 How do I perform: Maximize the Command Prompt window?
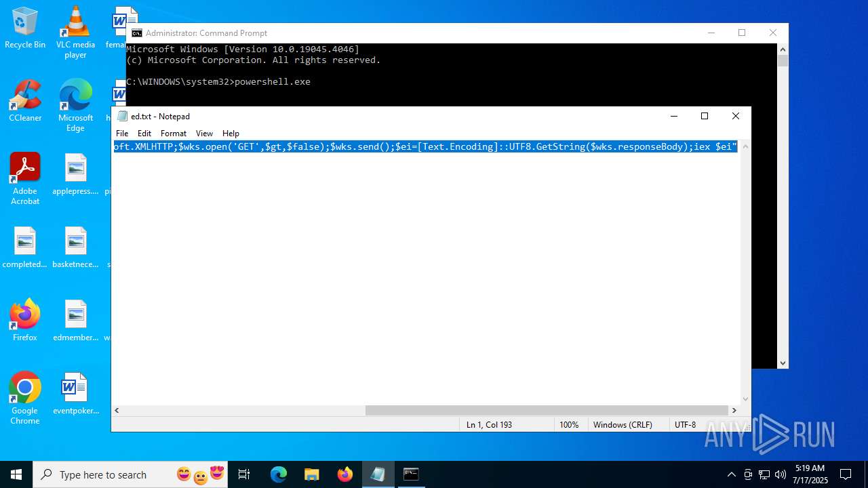(742, 33)
